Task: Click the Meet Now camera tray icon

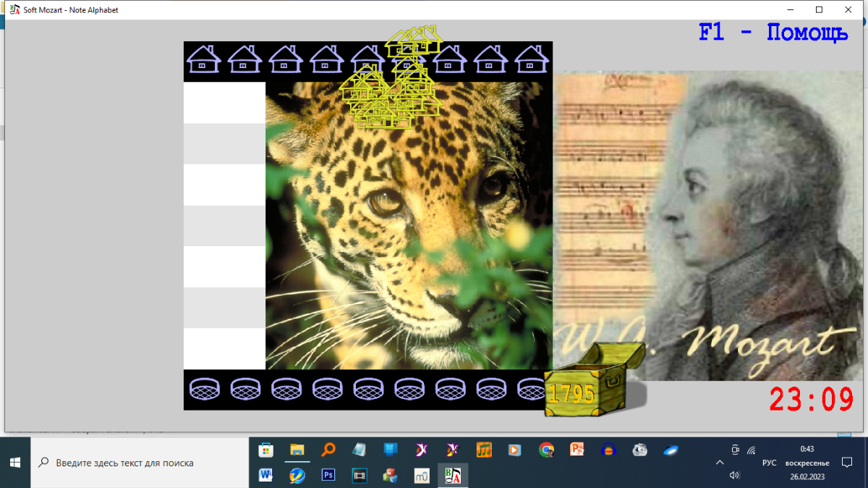Action: pos(735,450)
